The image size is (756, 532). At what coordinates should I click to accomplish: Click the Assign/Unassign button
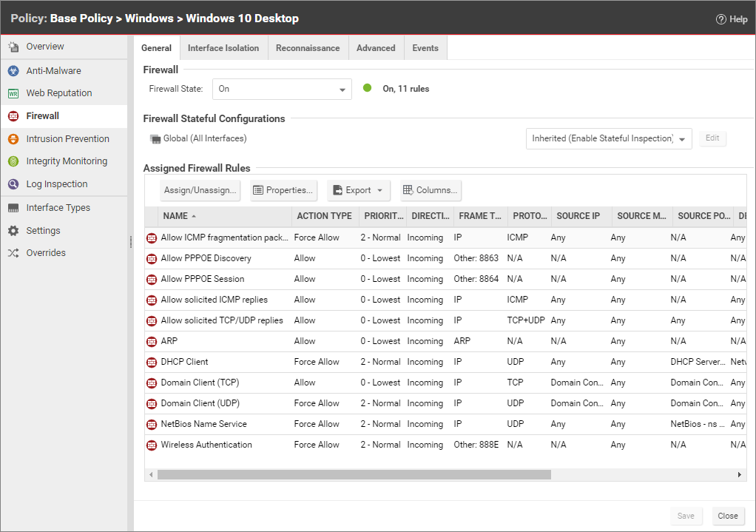click(200, 190)
